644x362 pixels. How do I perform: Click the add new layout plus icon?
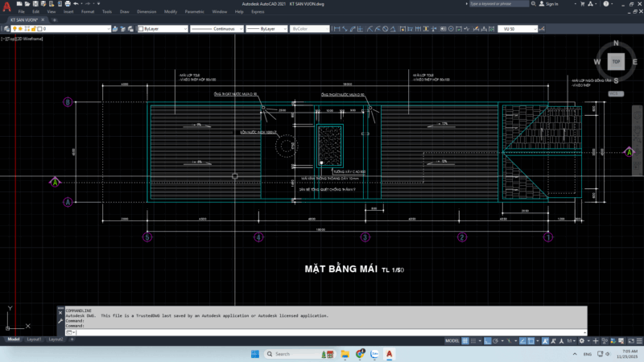[x=72, y=339]
